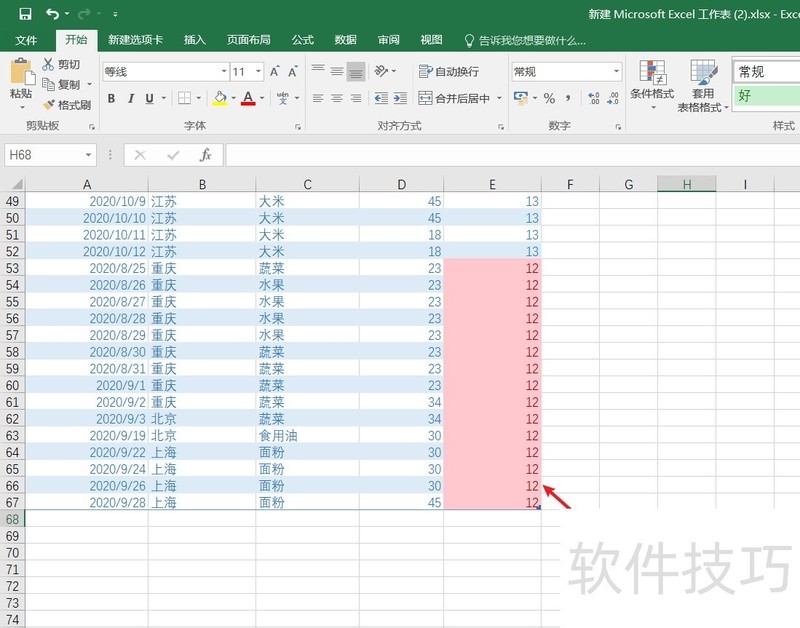The width and height of the screenshot is (800, 628).
Task: Click the insert function fx icon
Action: [x=205, y=155]
